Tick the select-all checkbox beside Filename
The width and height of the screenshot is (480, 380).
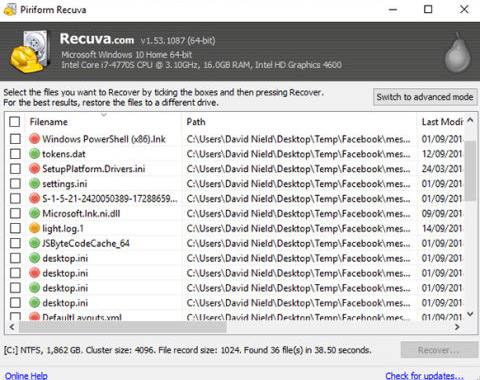(15, 122)
